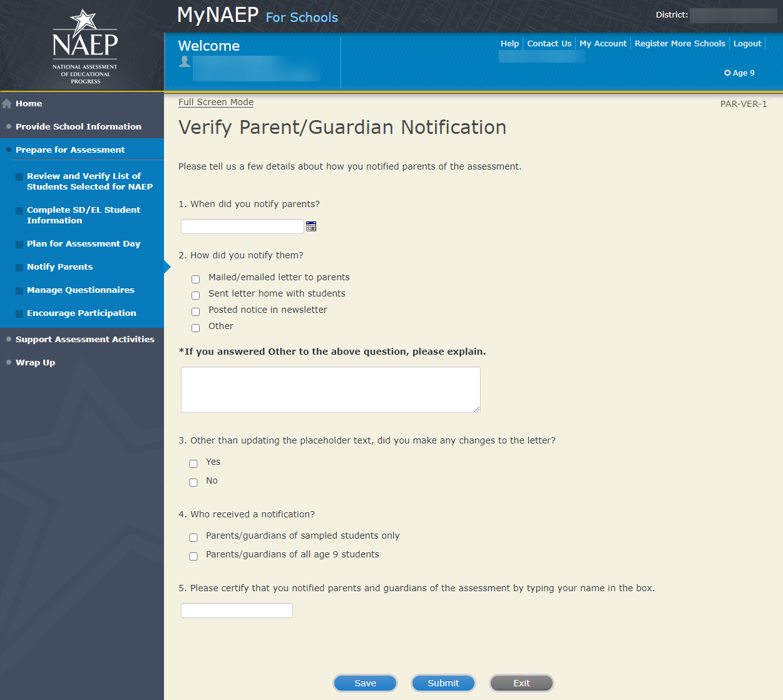Viewport: 783px width, 700px height.
Task: Check the 'Other' notification method
Action: [196, 328]
